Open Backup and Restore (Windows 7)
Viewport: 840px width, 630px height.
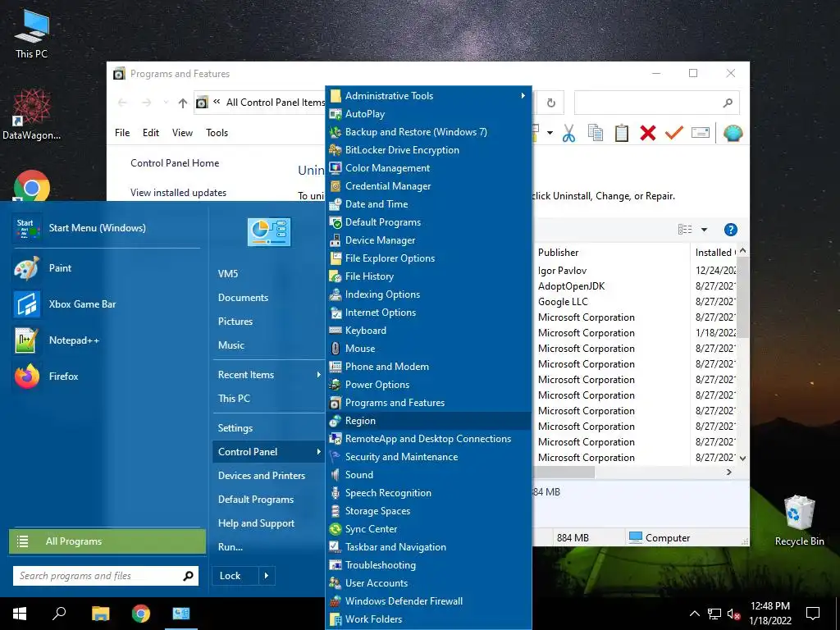pos(428,132)
